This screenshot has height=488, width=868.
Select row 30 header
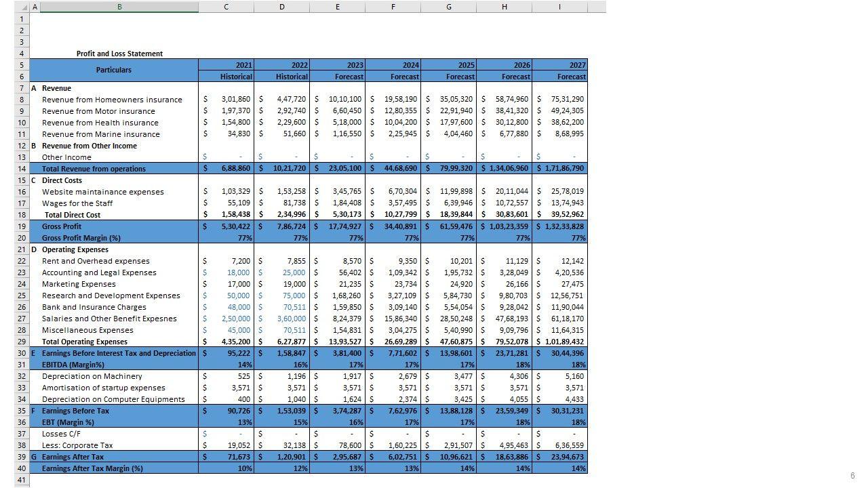tap(22, 353)
